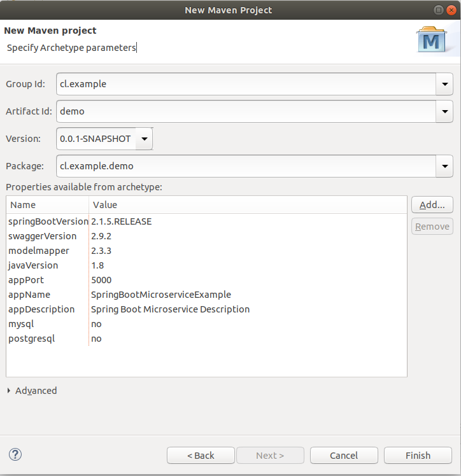The image size is (461, 476).
Task: Open the Artifact Id dropdown arrow
Action: (444, 111)
